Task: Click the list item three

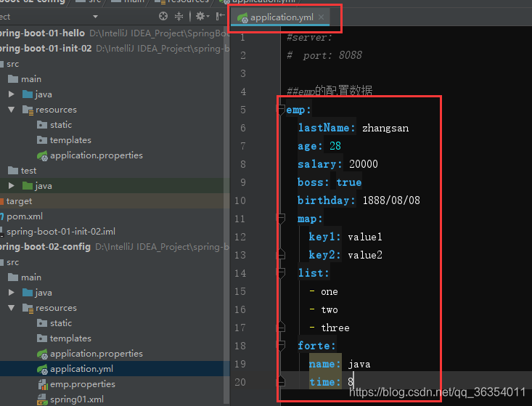Action: pos(335,328)
